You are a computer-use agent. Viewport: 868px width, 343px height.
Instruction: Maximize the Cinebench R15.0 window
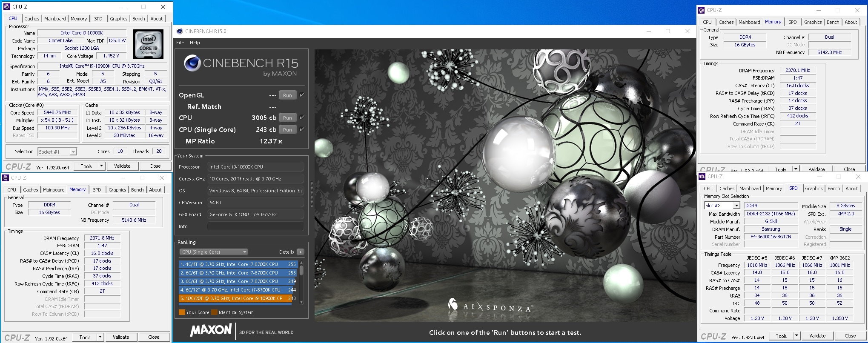click(668, 31)
